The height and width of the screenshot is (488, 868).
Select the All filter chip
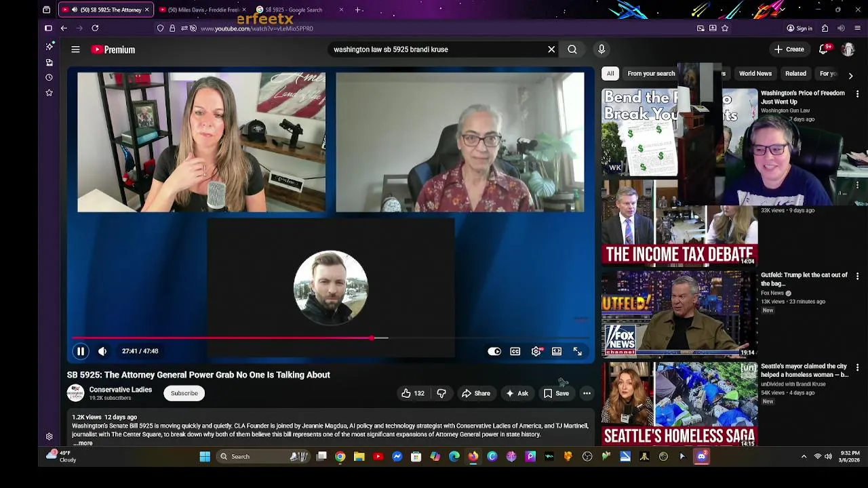(x=610, y=73)
